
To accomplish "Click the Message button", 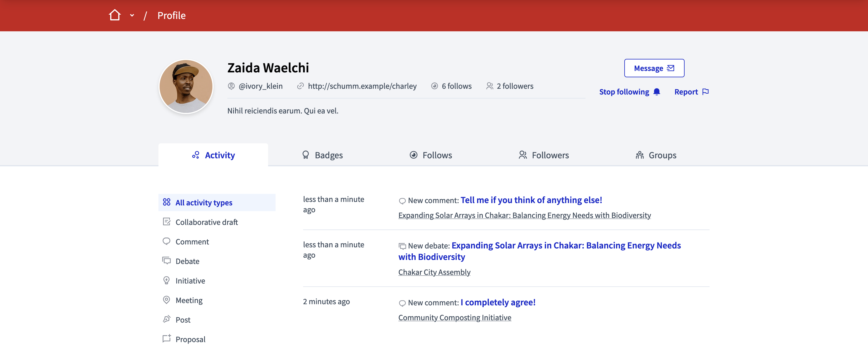I will [654, 68].
